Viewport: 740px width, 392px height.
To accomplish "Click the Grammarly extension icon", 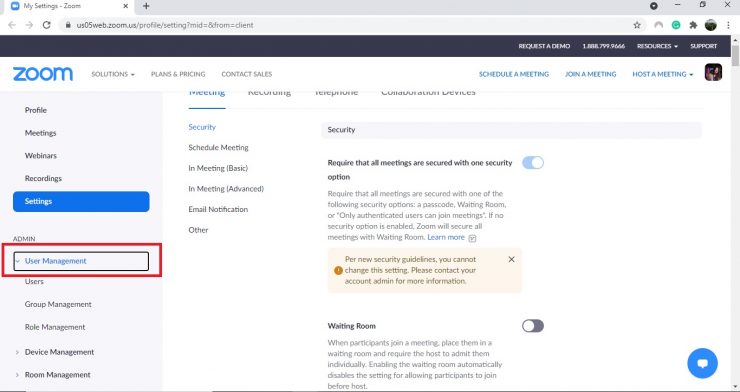I will point(676,25).
